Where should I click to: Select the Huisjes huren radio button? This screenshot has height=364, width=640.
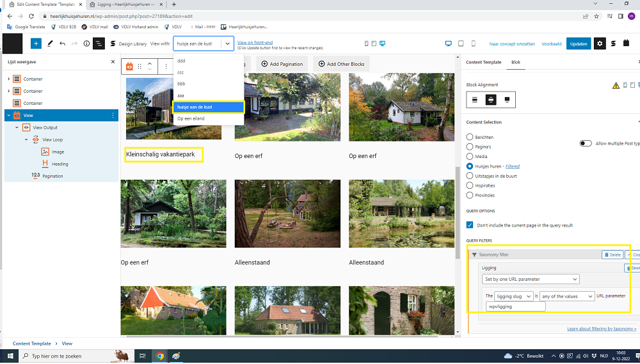(x=470, y=166)
